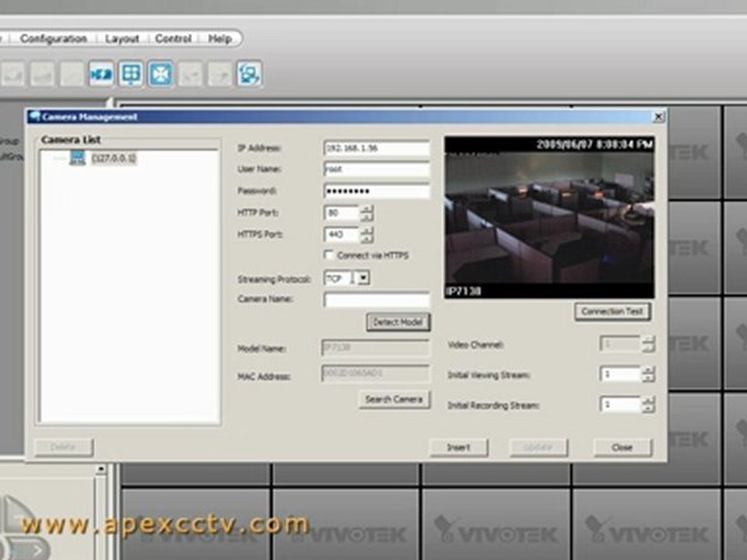747x560 pixels.
Task: Click the Search Camera button
Action: (x=394, y=400)
